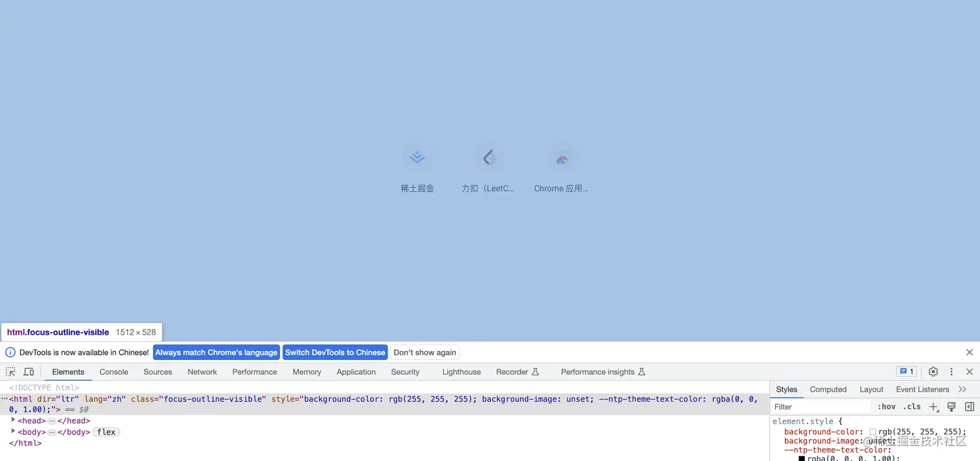Screen dimensions: 980x461
Task: Toggle .cls class editor
Action: click(x=912, y=407)
